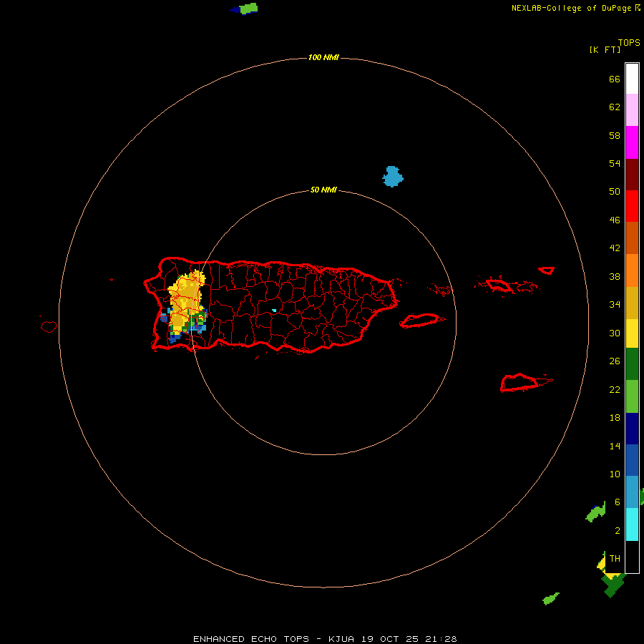644x644 pixels.
Task: Click the white 66 kft legend swatch
Action: pyautogui.click(x=632, y=79)
